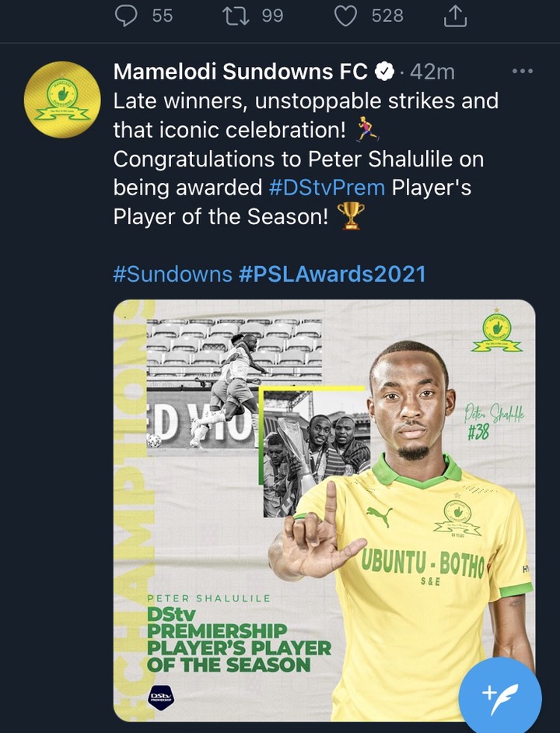Image resolution: width=560 pixels, height=733 pixels.
Task: Tap the 42m tweet timestamp
Action: coord(432,72)
